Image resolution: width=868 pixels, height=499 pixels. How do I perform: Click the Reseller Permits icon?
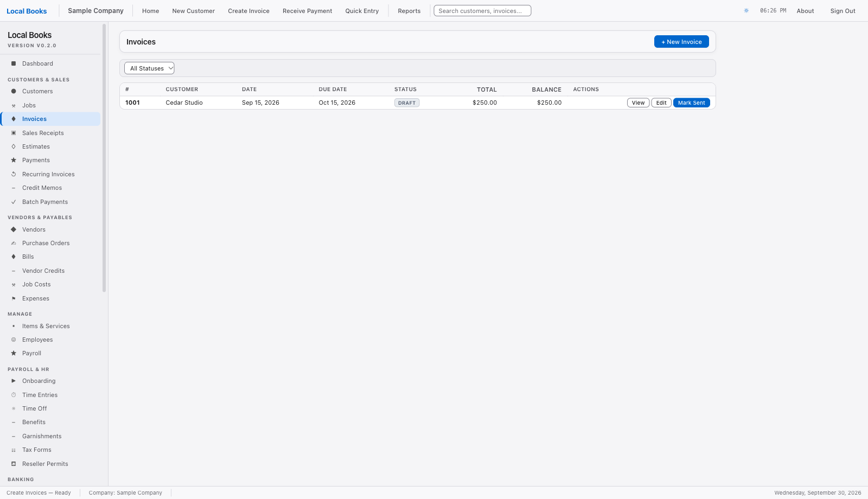click(x=14, y=464)
